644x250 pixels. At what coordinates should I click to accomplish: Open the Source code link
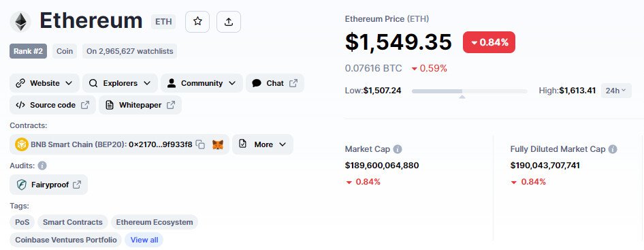[52, 105]
